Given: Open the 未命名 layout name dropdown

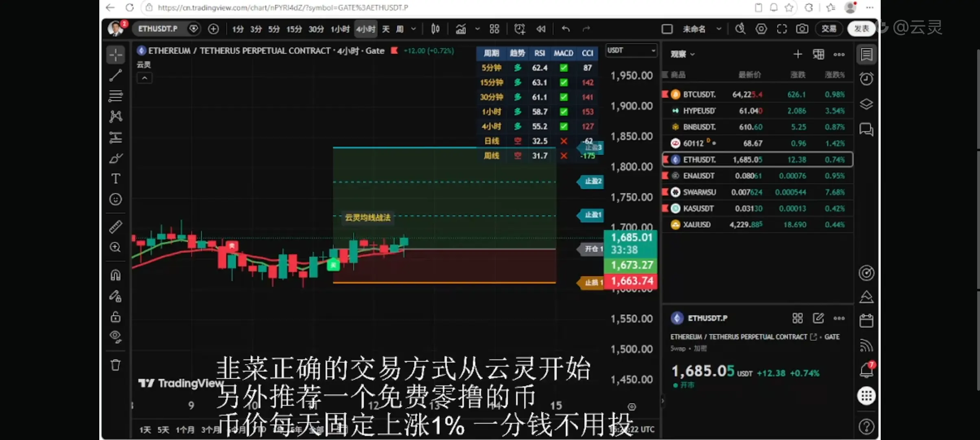Looking at the screenshot, I should tap(702, 29).
